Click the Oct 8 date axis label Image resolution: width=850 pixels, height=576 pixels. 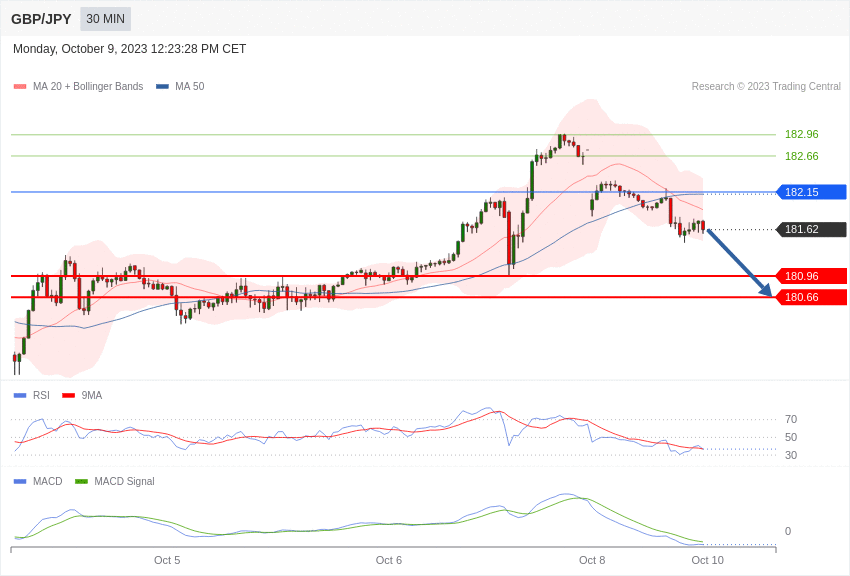592,560
